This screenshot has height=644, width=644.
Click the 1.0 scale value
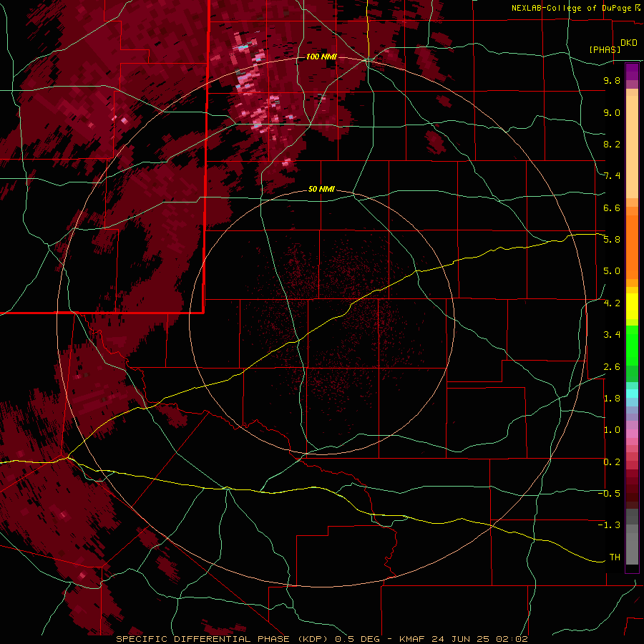(612, 430)
